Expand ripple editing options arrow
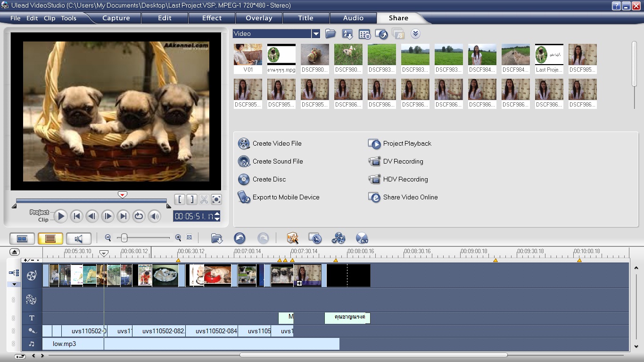Screen dimensions: 644x362 (x=14, y=284)
